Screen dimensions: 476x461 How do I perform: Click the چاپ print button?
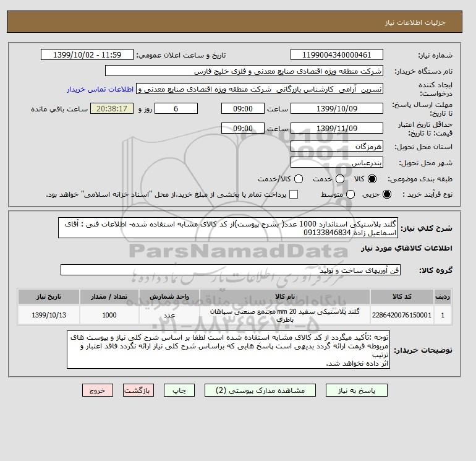pos(179,390)
